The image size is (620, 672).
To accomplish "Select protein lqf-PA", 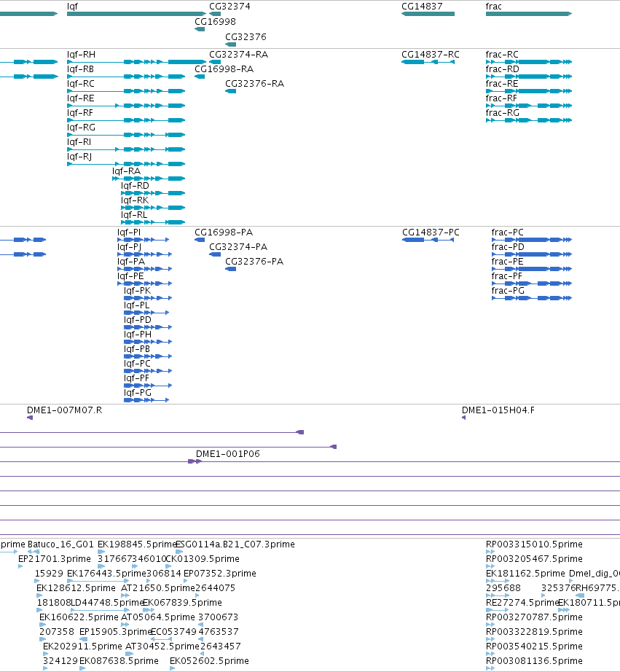I will [x=145, y=269].
